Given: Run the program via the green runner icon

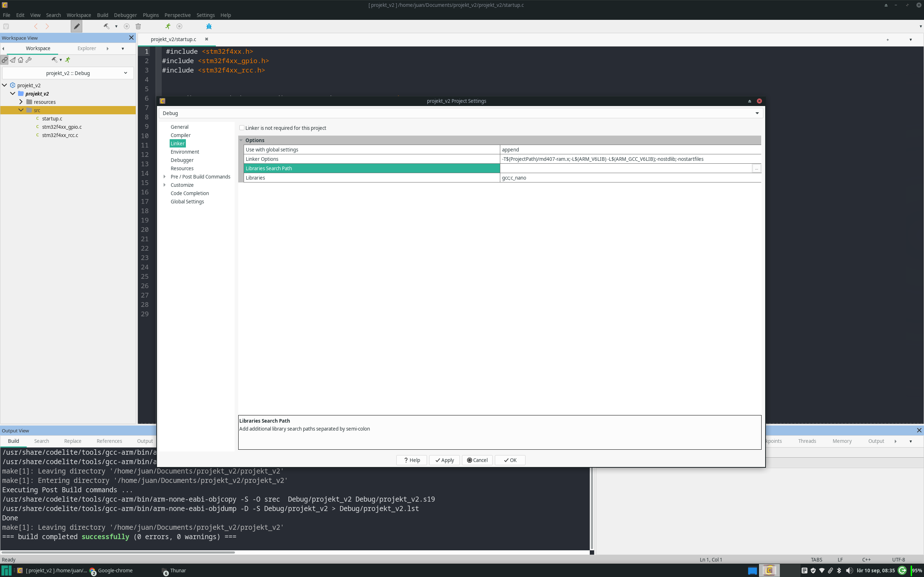Looking at the screenshot, I should click(x=167, y=26).
